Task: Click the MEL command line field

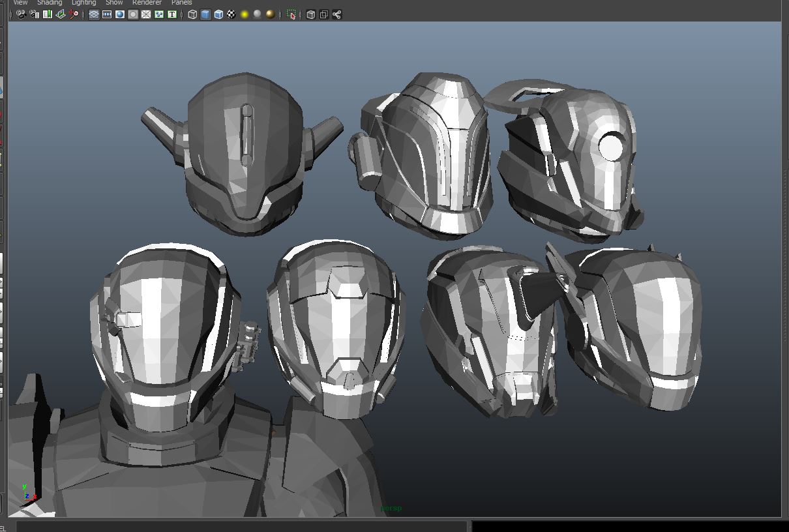Action: tap(242, 526)
